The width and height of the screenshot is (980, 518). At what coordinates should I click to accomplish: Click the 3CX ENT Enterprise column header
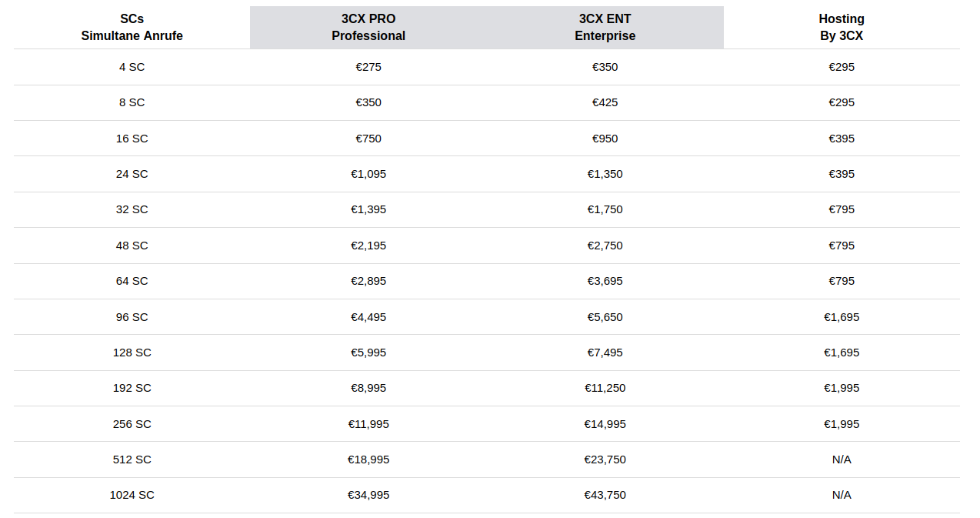coord(605,28)
